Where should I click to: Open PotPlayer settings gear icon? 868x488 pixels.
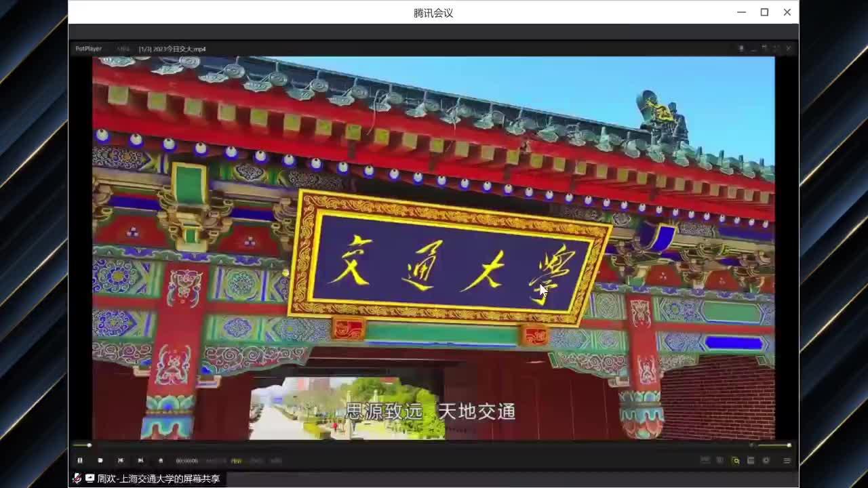[766, 461]
